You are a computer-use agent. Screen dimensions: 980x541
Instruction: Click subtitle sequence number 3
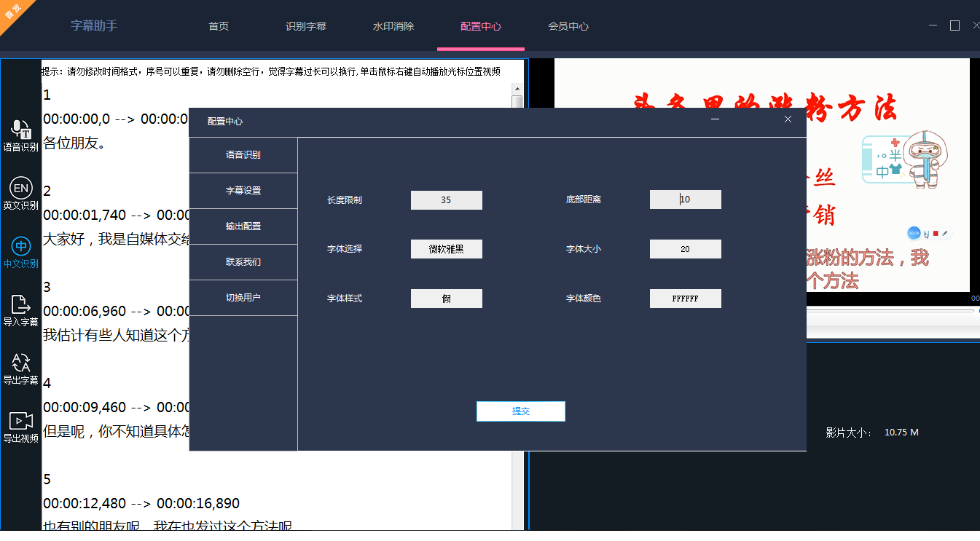point(47,287)
